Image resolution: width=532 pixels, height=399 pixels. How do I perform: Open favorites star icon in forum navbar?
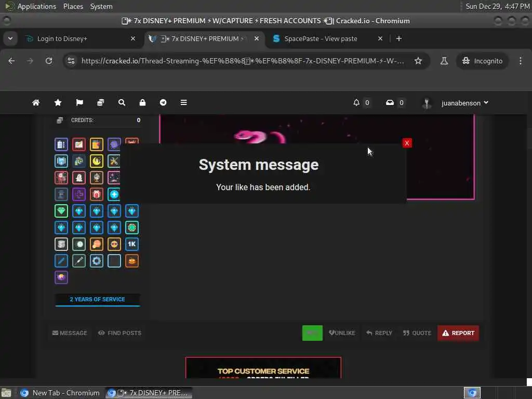click(x=58, y=102)
